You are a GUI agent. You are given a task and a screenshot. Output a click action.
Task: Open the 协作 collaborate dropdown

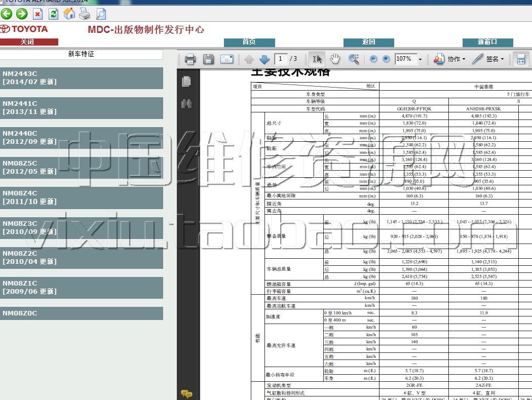pos(449,59)
